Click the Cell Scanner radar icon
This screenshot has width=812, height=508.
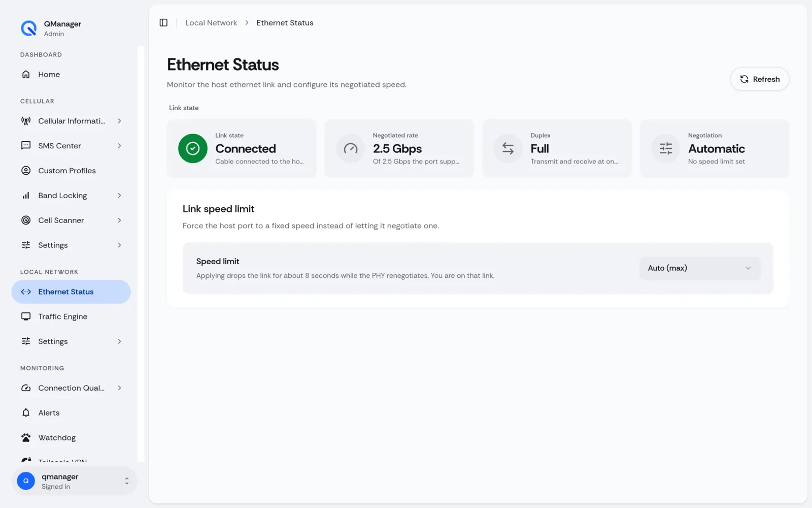(x=26, y=220)
